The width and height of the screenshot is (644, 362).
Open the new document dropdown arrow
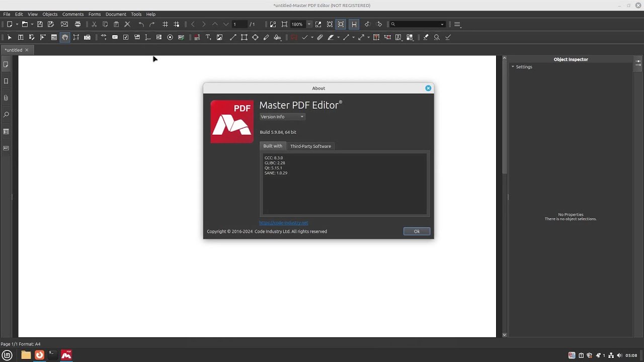coord(17,24)
